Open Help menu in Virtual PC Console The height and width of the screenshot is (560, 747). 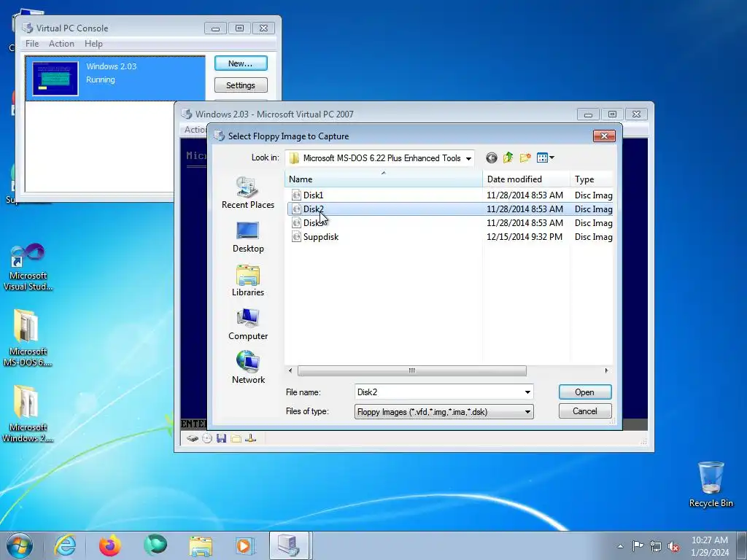[x=93, y=43]
